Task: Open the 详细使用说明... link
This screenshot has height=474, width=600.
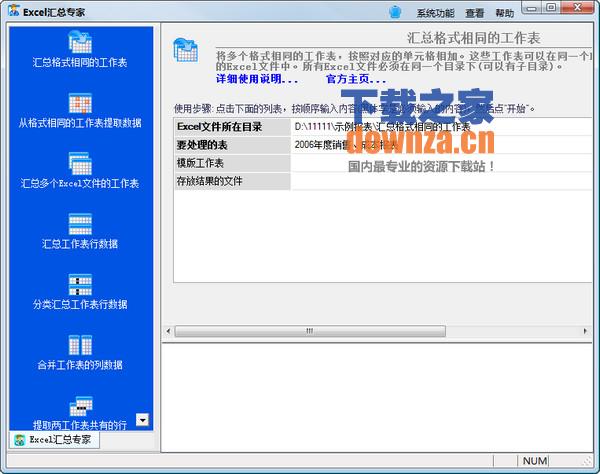Action: click(257, 79)
